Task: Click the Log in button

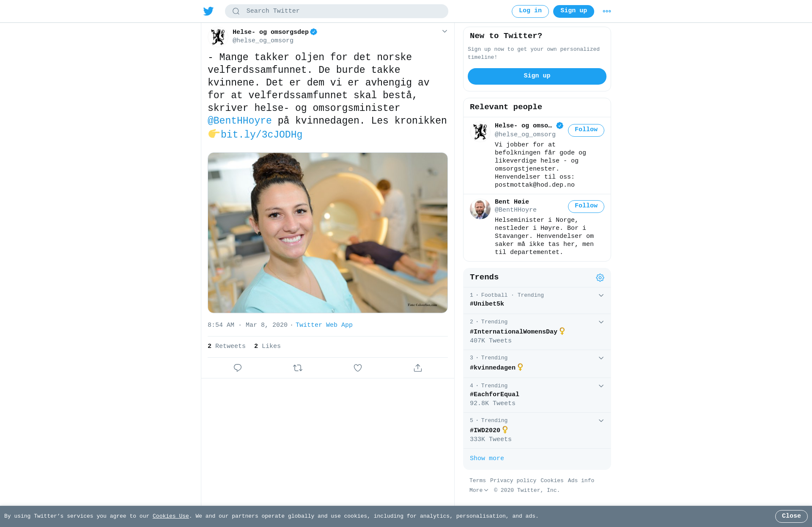Action: 530,11
